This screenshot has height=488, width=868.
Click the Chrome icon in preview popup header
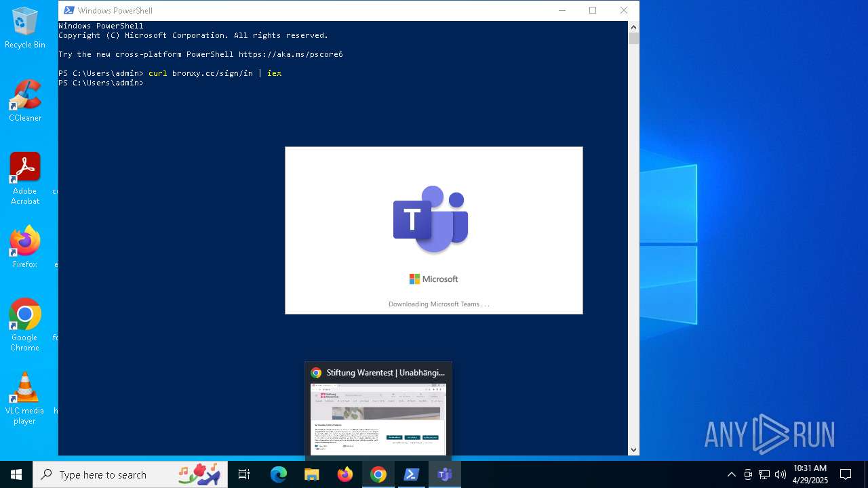point(316,373)
